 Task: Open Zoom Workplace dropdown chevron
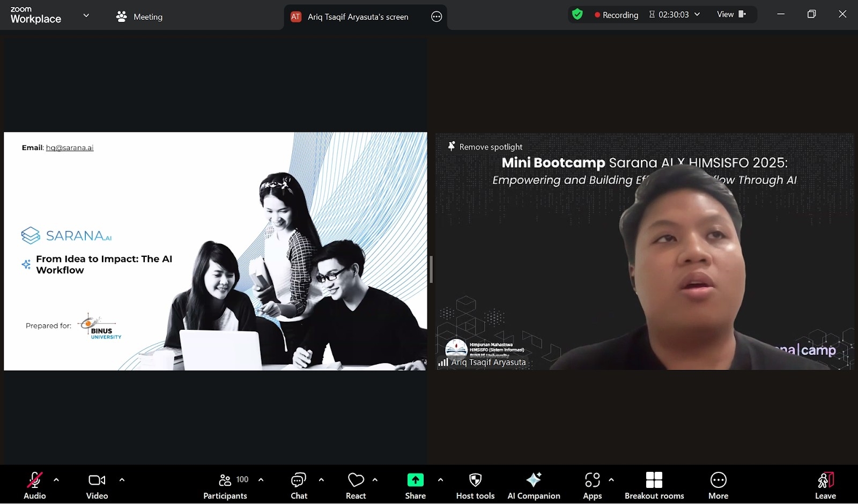coord(86,16)
